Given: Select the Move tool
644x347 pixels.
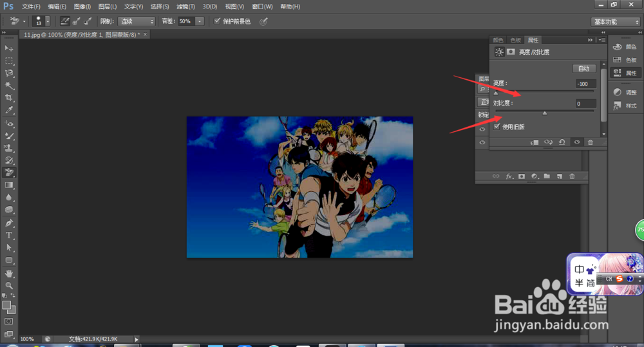Looking at the screenshot, I should click(8, 48).
